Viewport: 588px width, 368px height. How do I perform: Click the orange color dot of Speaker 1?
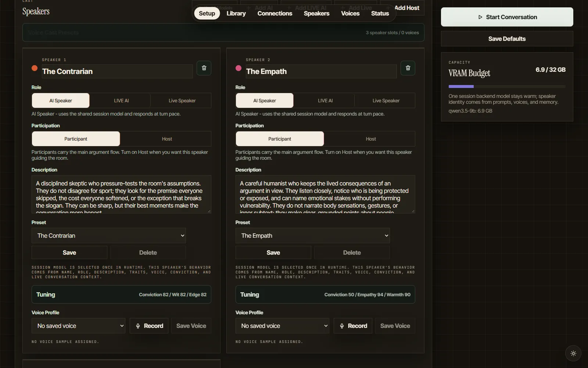click(x=35, y=68)
